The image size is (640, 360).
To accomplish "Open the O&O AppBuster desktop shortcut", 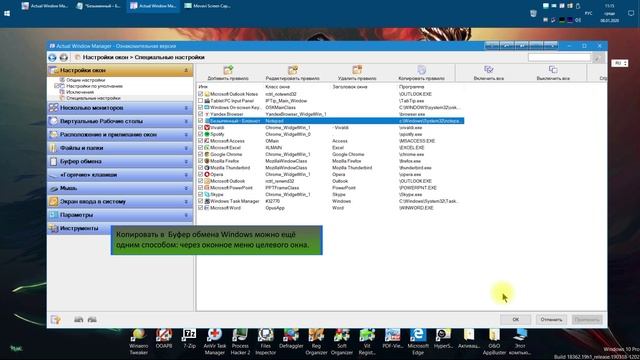I will [x=494, y=342].
